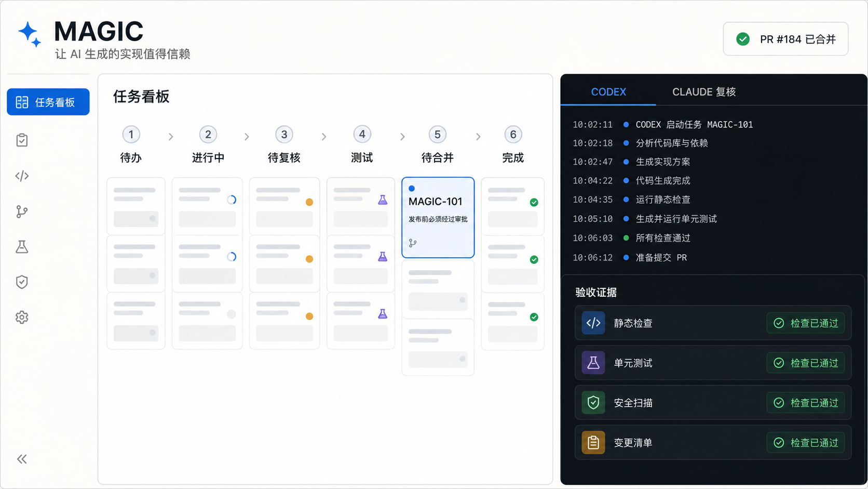Select the 任务看板 navigation button
This screenshot has height=489, width=868.
(x=48, y=102)
